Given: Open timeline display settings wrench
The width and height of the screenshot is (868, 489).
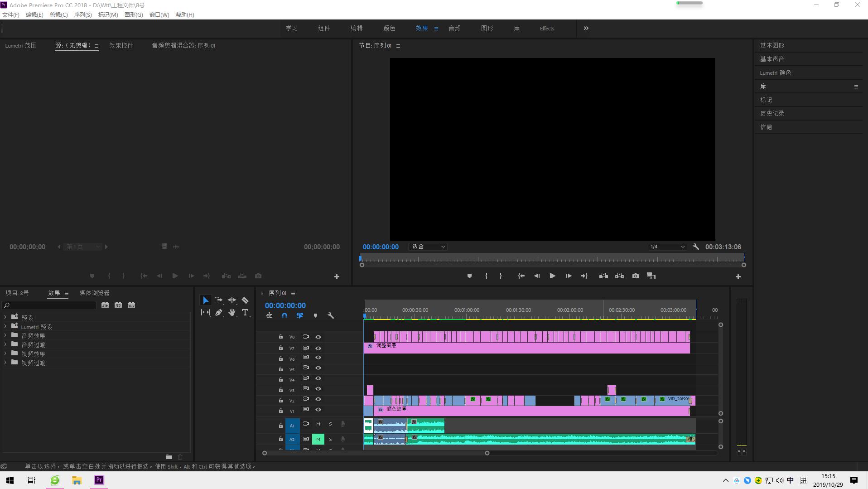Looking at the screenshot, I should [x=331, y=316].
